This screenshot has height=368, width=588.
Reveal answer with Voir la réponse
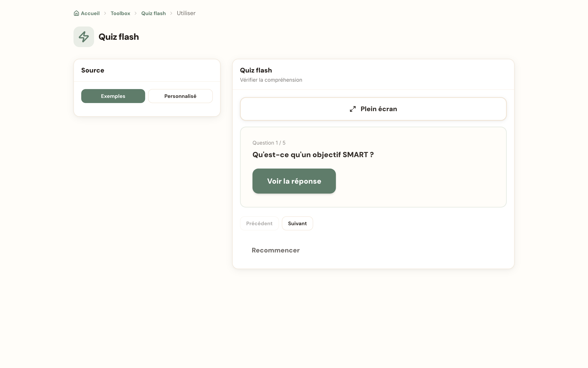pos(294,181)
